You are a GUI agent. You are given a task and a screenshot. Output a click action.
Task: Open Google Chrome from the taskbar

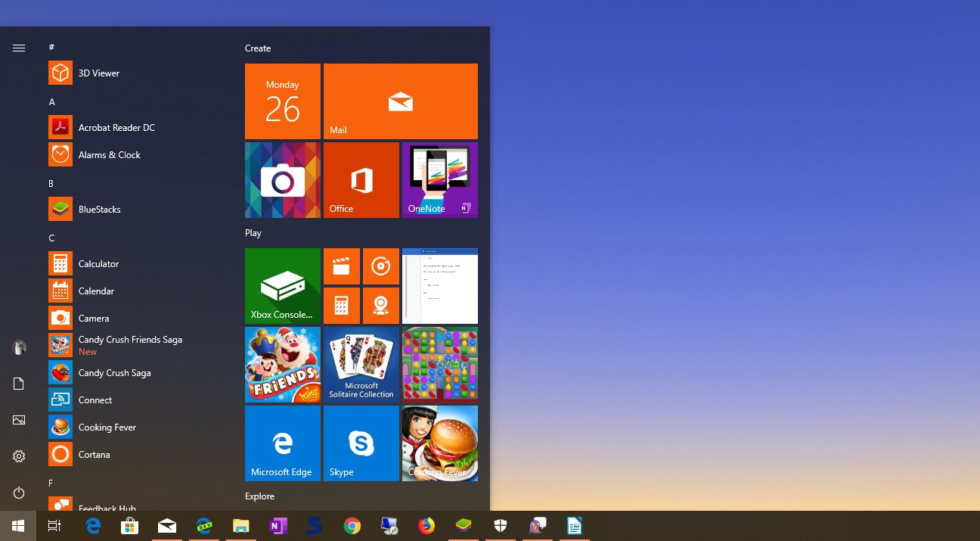point(352,526)
